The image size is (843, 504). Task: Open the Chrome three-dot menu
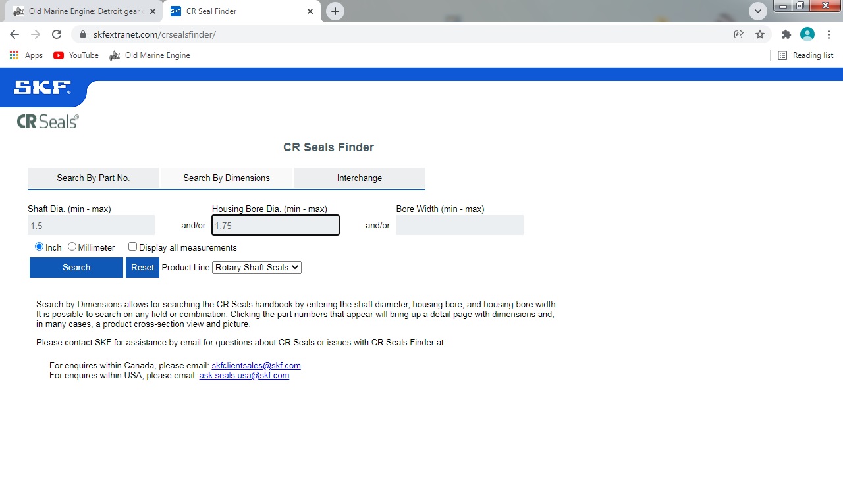829,34
